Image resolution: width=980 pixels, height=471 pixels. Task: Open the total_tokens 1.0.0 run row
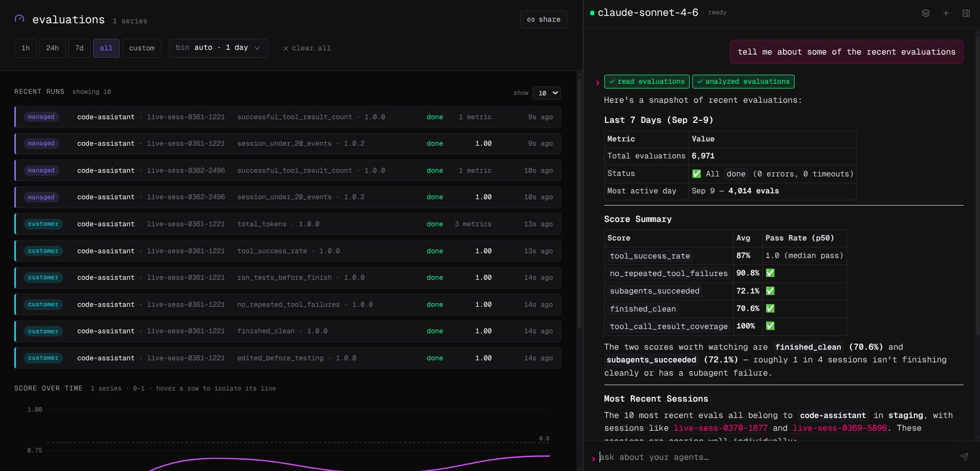pyautogui.click(x=288, y=224)
